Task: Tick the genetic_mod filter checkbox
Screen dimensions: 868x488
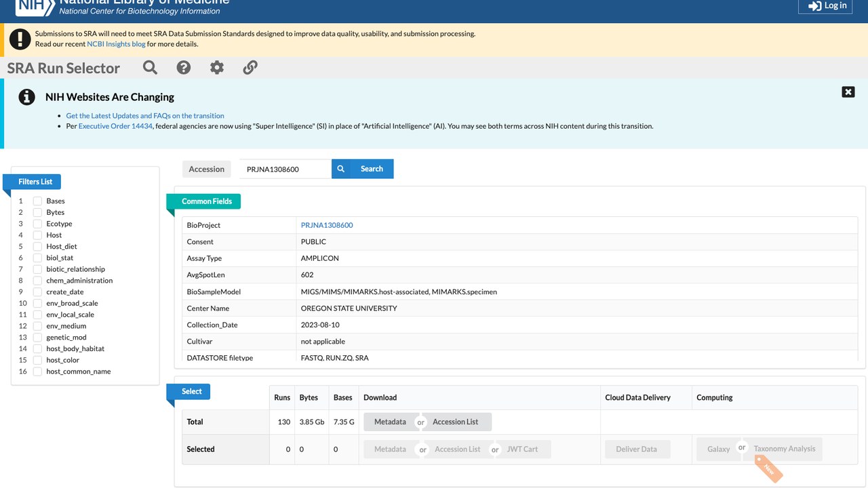Action: click(x=38, y=338)
